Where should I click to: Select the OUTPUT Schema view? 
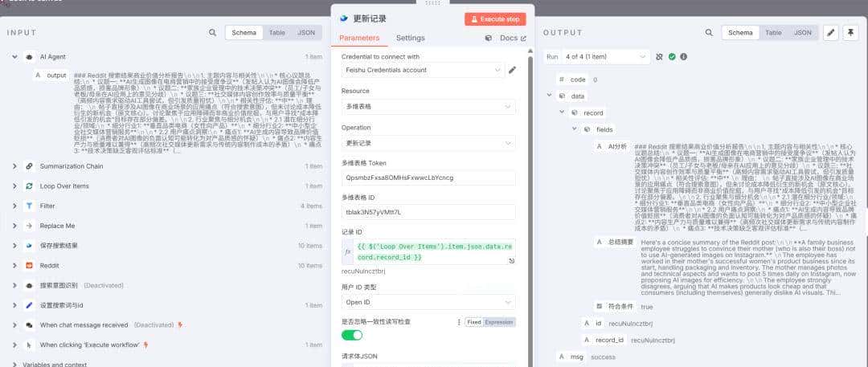pyautogui.click(x=740, y=33)
